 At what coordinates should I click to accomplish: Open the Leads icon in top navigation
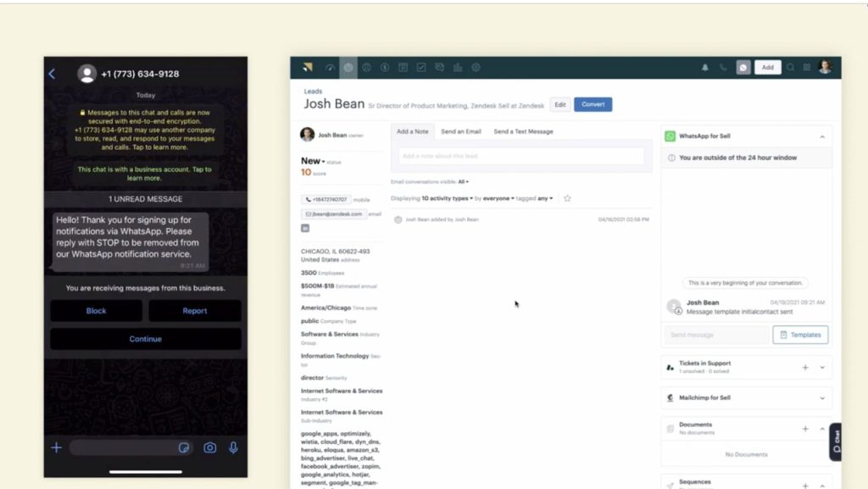[348, 68]
